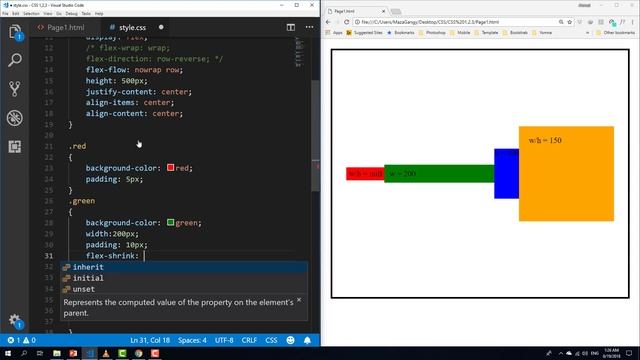
Task: Open notifications bell in status bar
Action: 307,340
